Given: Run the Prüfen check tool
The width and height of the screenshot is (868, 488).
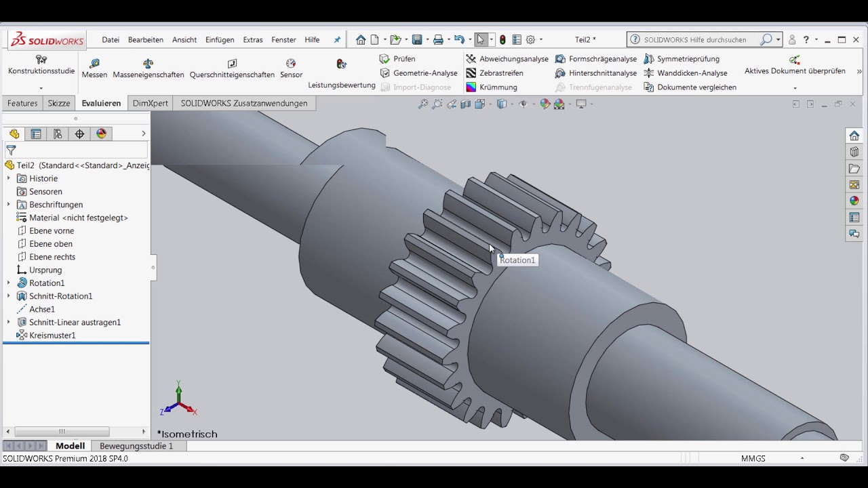Looking at the screenshot, I should point(398,59).
